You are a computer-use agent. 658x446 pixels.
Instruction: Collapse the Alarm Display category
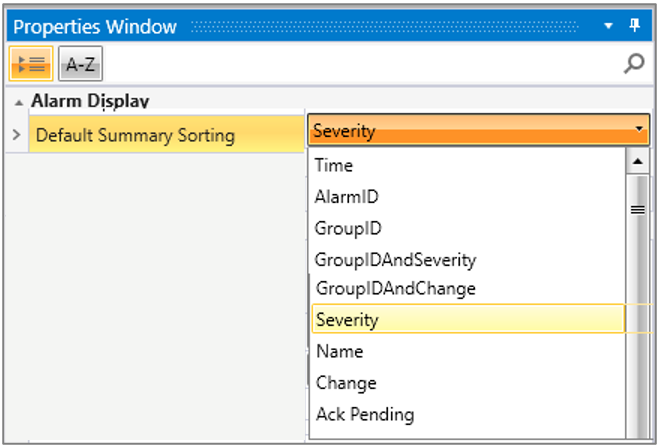click(x=19, y=102)
